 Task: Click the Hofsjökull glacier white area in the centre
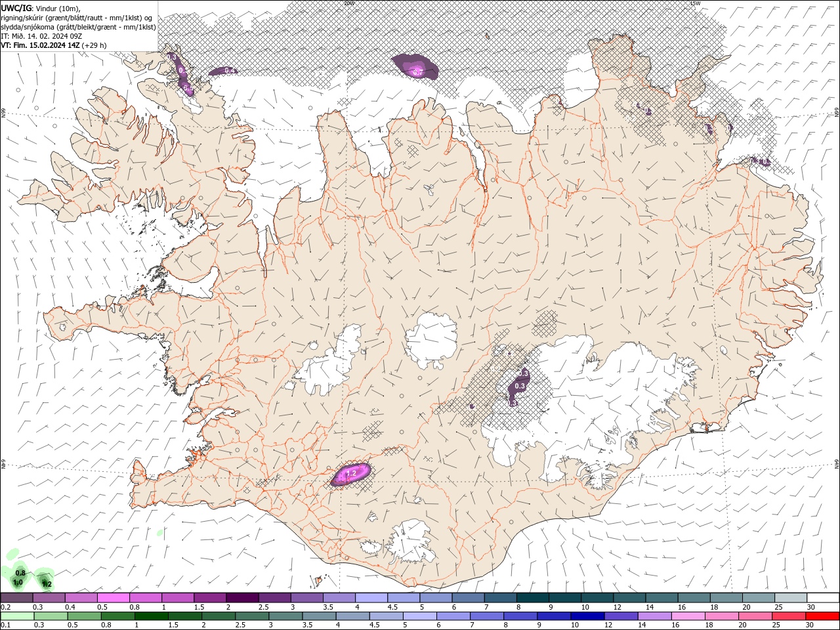point(431,340)
